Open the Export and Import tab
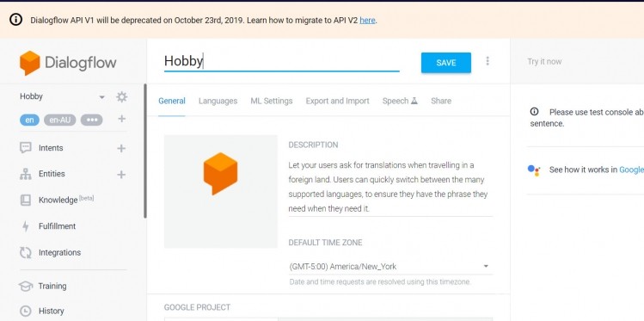 pos(337,101)
